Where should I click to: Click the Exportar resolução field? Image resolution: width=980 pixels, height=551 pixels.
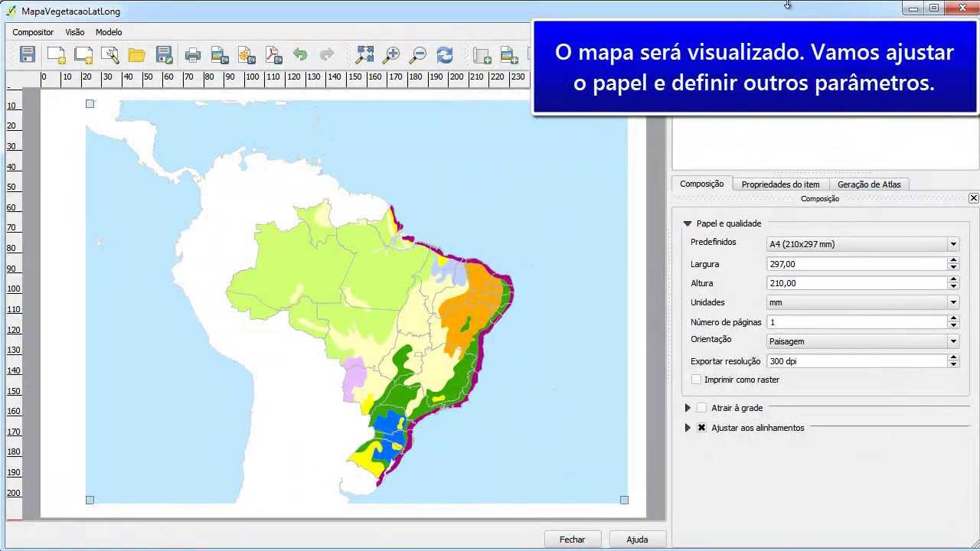(x=857, y=361)
